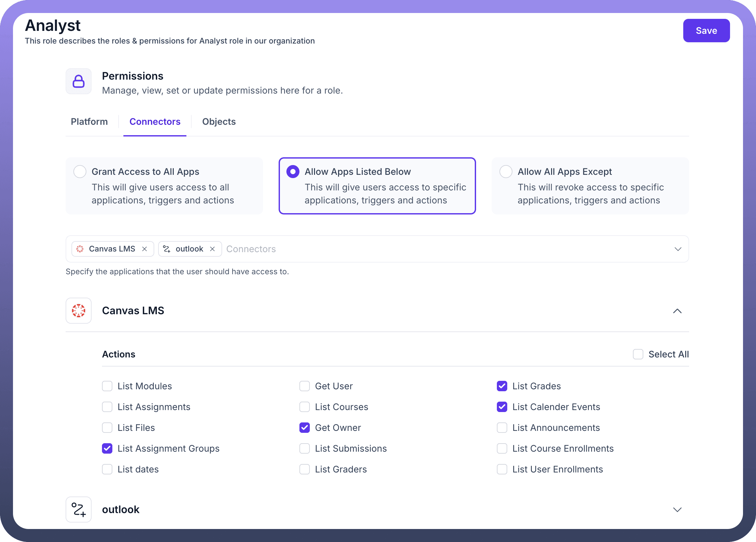Viewport: 756px width, 542px height.
Task: Remove Canvas LMS tag with X
Action: pyautogui.click(x=144, y=249)
